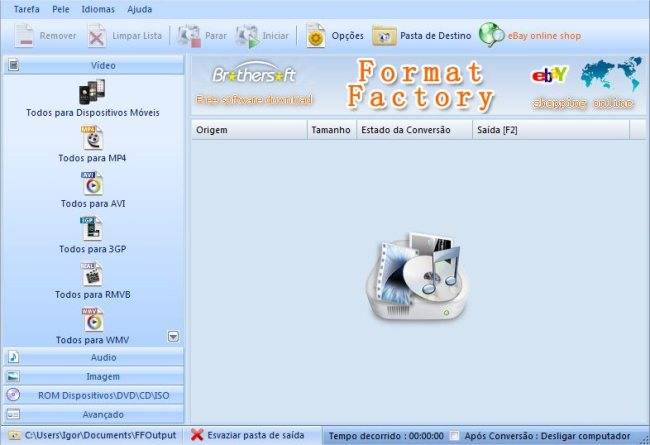Expand the Imagem category
The height and width of the screenshot is (445, 650).
[94, 376]
